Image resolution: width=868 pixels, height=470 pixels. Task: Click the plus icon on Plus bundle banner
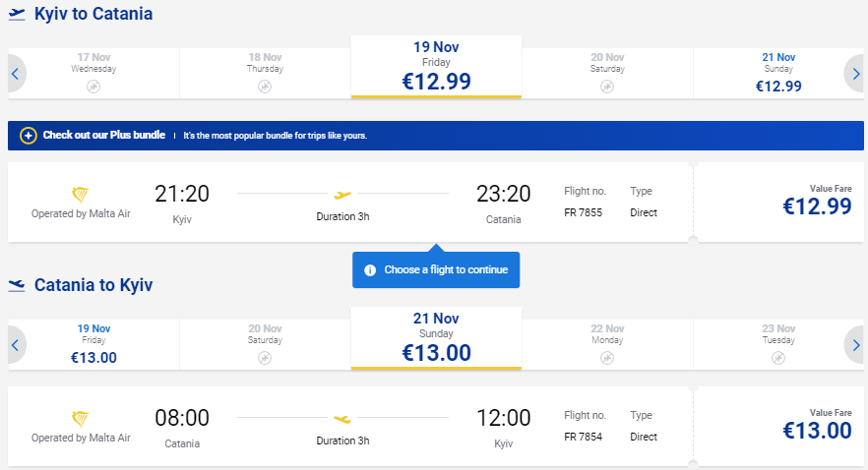[x=29, y=136]
